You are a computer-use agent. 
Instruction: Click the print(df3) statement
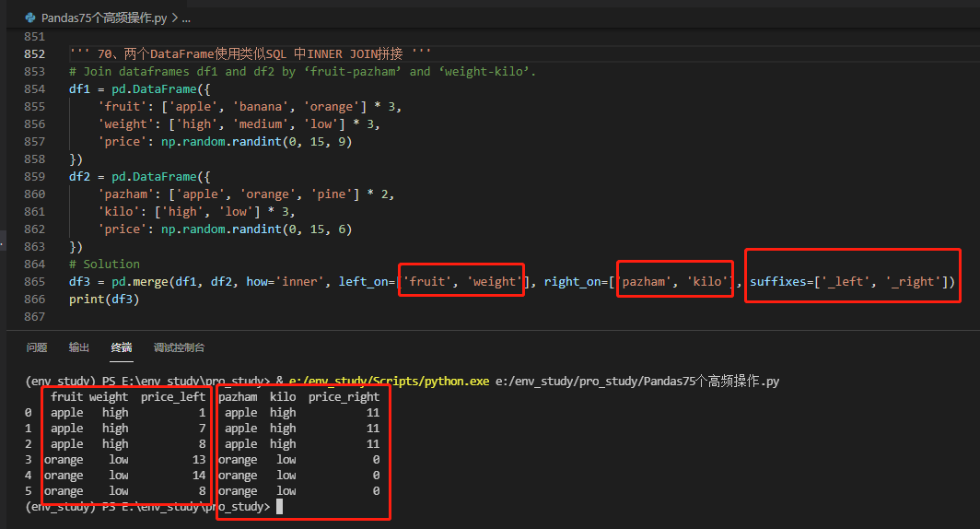point(104,299)
